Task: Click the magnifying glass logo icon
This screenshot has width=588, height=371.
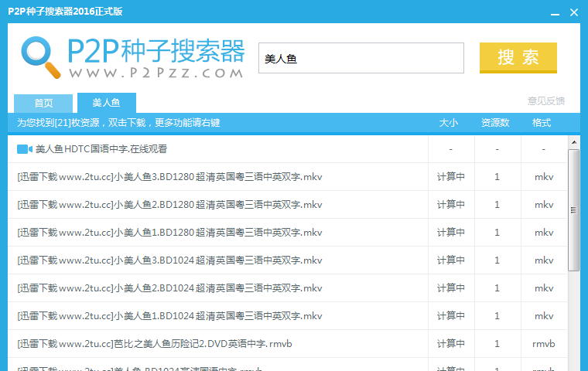Action: coord(40,57)
